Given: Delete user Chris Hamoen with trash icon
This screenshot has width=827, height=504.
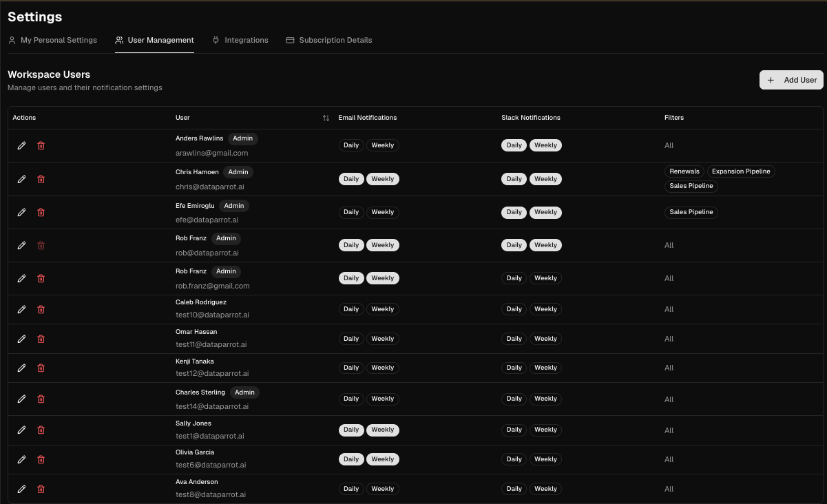Looking at the screenshot, I should pos(41,179).
